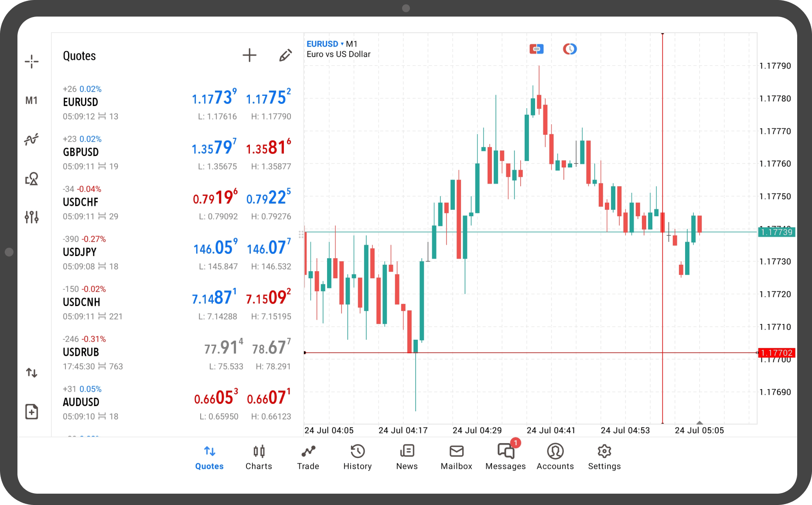Tap AUDUSD ask price 0.66071
Image resolution: width=812 pixels, height=505 pixels.
click(269, 397)
